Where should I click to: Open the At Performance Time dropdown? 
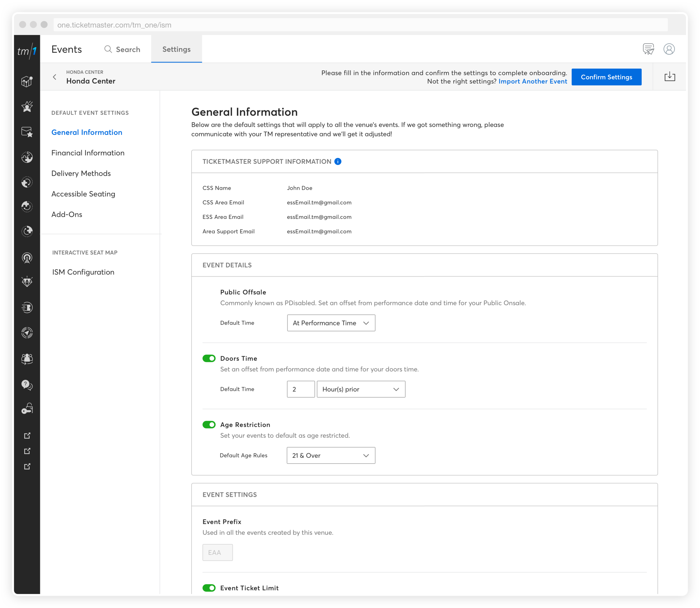(331, 323)
